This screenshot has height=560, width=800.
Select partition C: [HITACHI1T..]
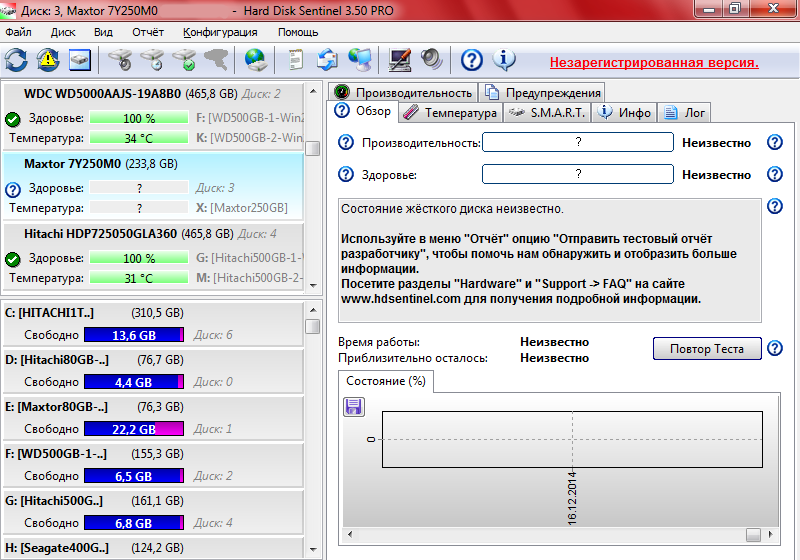pos(153,324)
